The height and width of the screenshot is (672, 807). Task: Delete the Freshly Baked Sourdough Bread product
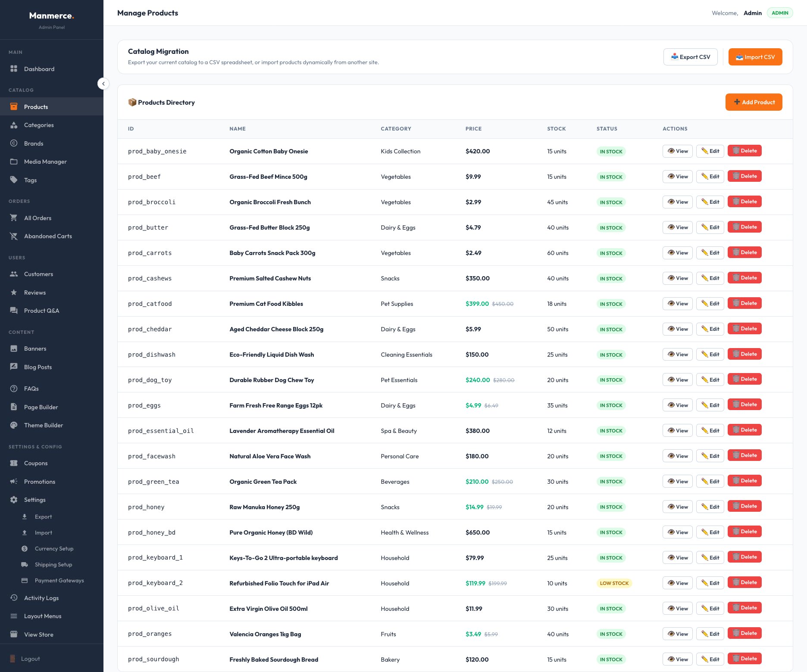pyautogui.click(x=744, y=659)
